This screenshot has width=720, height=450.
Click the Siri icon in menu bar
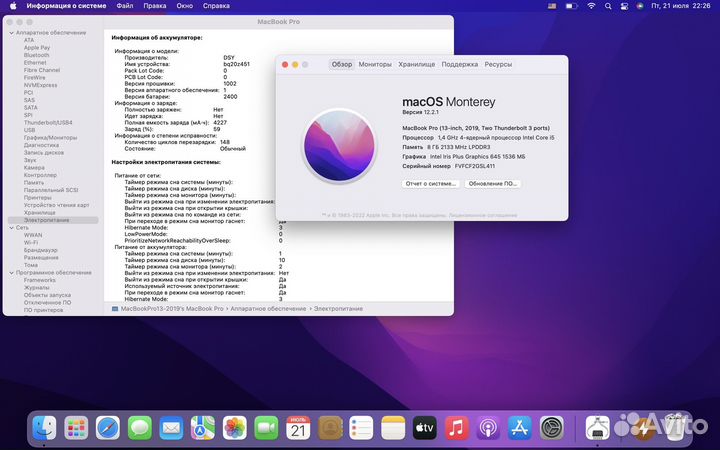coord(640,6)
